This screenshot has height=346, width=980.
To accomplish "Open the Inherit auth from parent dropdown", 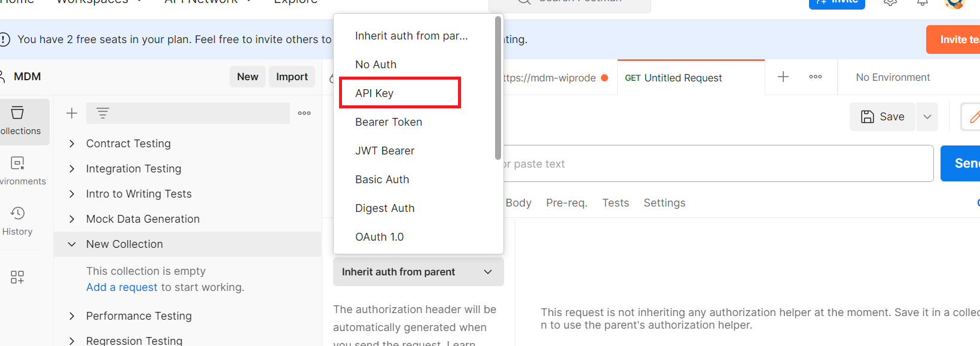I will (x=418, y=272).
